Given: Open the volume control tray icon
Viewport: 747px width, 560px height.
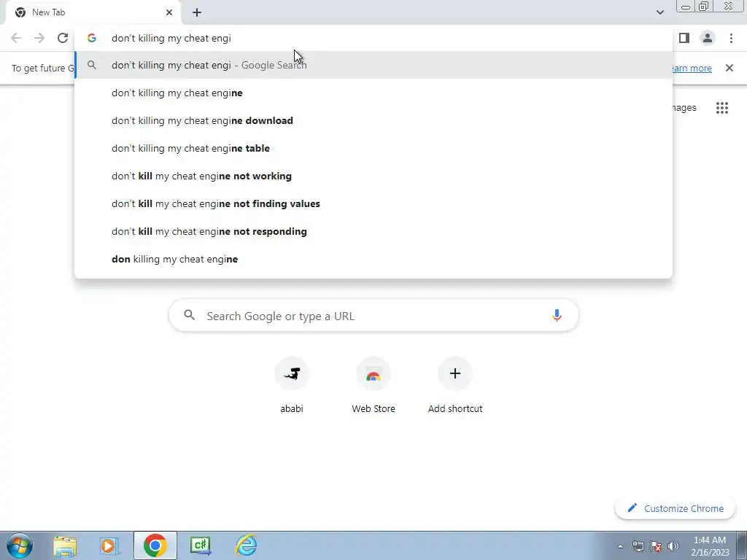Looking at the screenshot, I should [673, 546].
